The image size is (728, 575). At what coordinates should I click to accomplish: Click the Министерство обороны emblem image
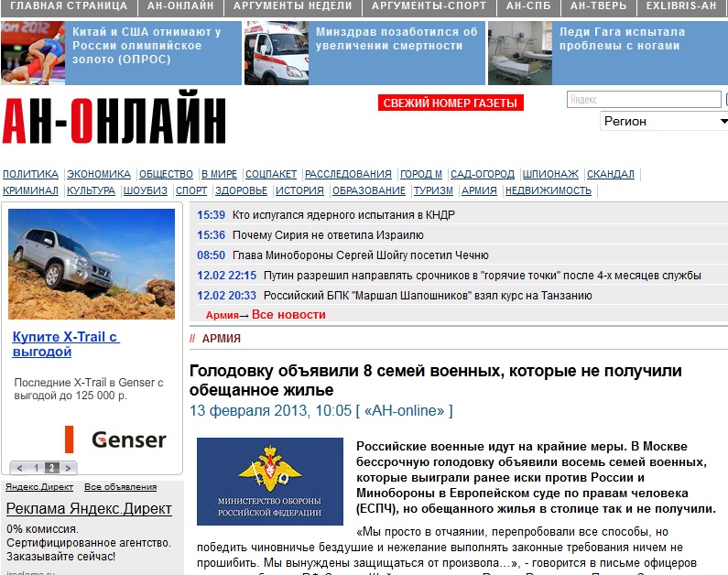click(x=269, y=481)
